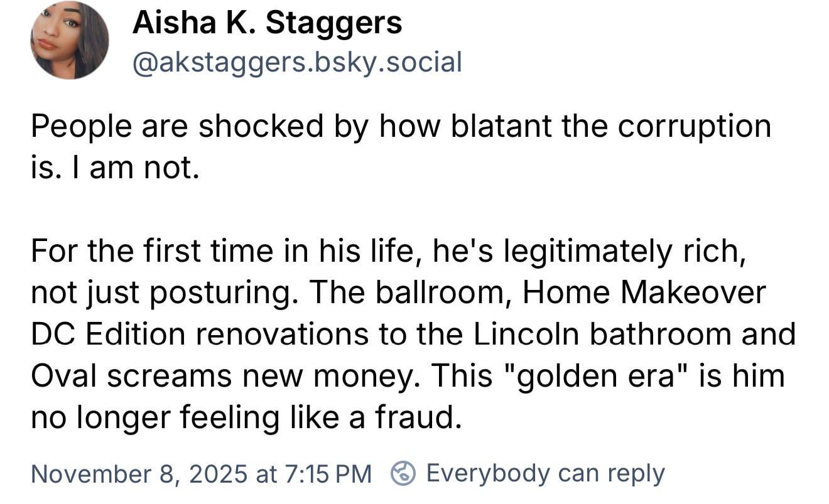Click the '7:15 PM' time text
This screenshot has width=829, height=504.
[327, 473]
